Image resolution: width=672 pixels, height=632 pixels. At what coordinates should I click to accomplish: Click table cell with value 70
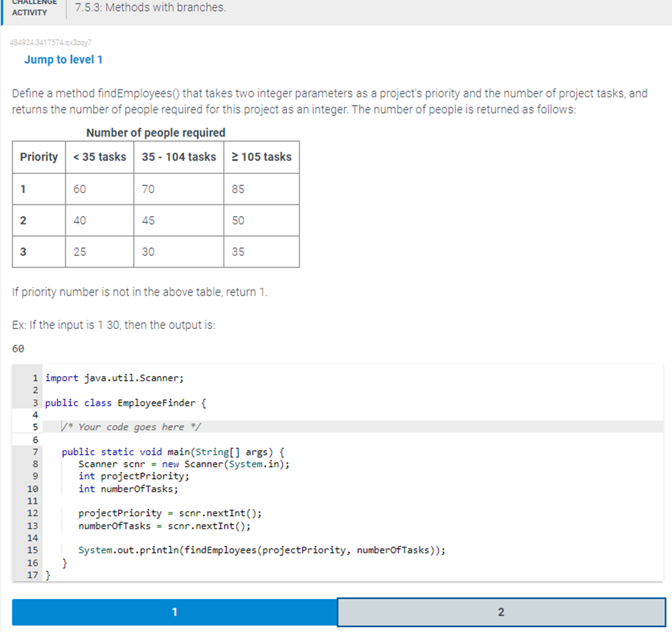pos(179,189)
